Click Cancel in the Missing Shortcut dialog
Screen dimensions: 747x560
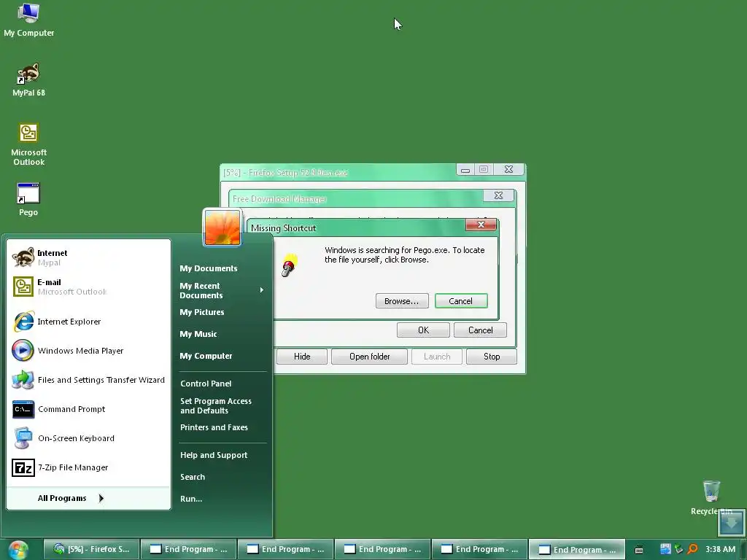point(461,301)
